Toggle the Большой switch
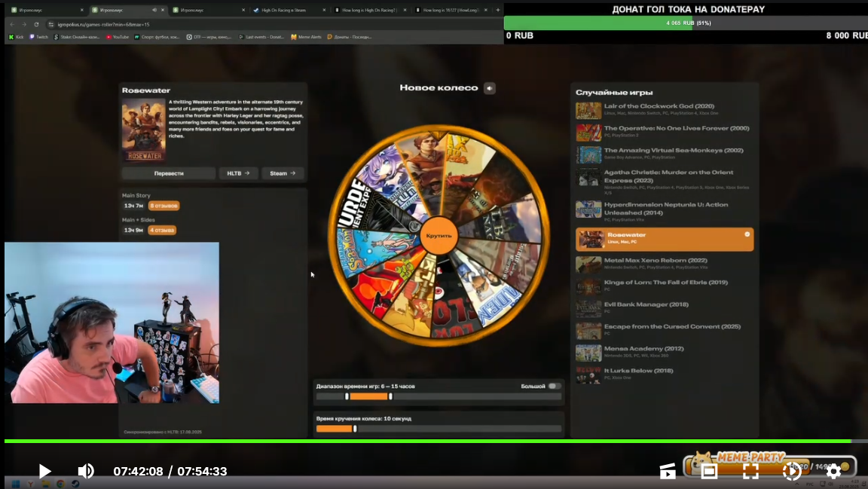Image resolution: width=868 pixels, height=489 pixels. click(554, 386)
